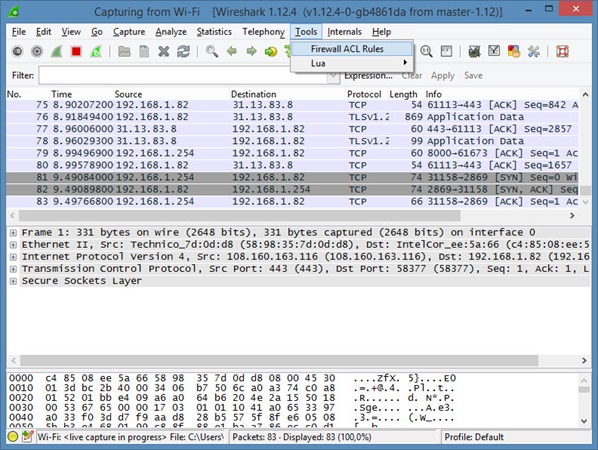
Task: Open the Internals menu
Action: (x=344, y=32)
